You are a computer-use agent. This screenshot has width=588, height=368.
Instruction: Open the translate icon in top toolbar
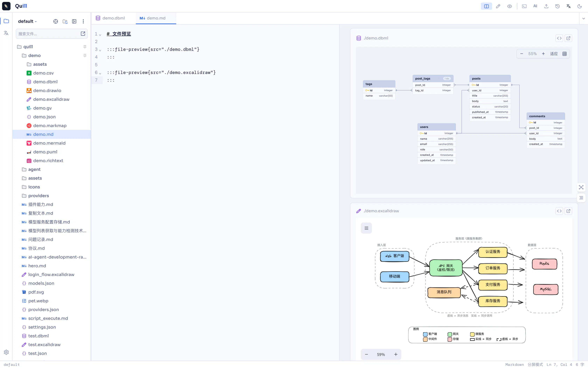coord(568,6)
